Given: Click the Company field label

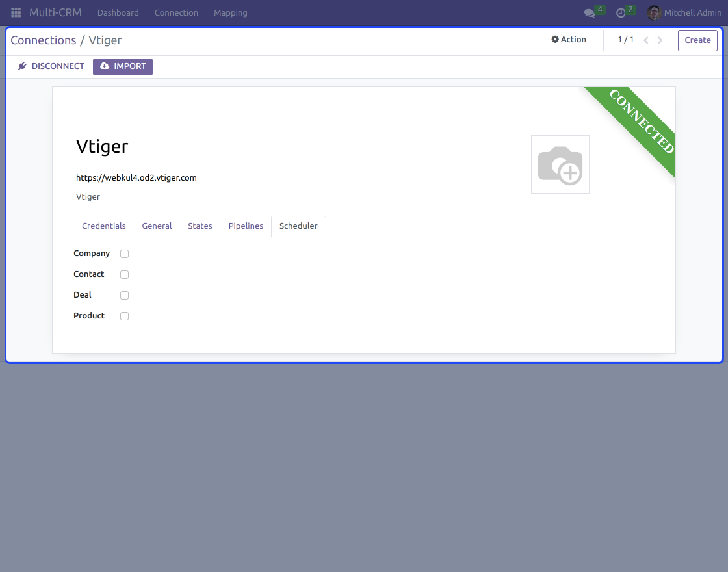Looking at the screenshot, I should tap(92, 253).
